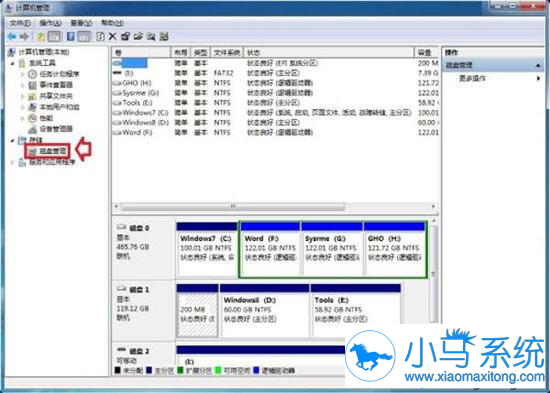550x393 pixels.
Task: Click the magnifier search toolbar icon
Action: tap(151, 36)
